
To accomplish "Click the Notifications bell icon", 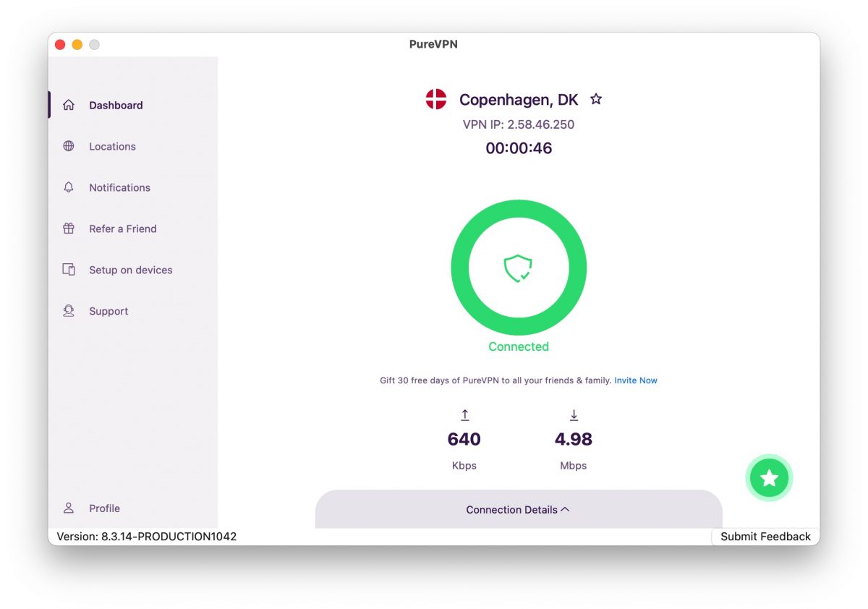I will pos(69,187).
